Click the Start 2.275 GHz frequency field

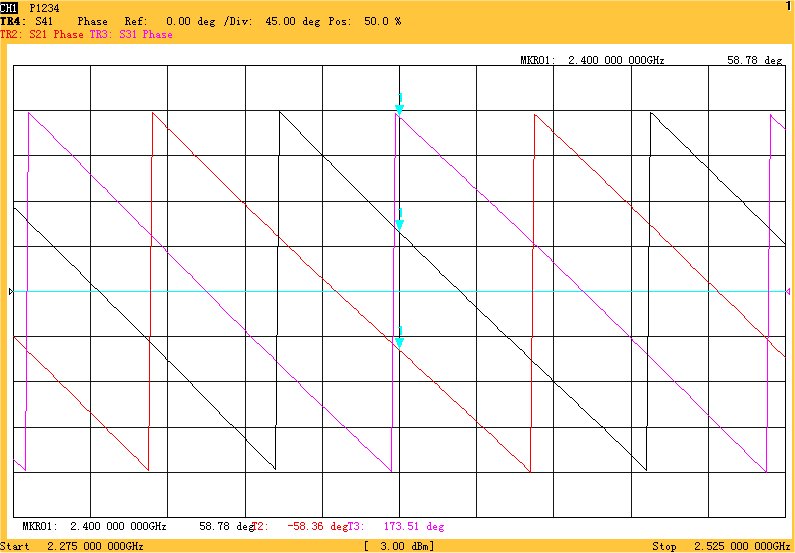coord(73,546)
